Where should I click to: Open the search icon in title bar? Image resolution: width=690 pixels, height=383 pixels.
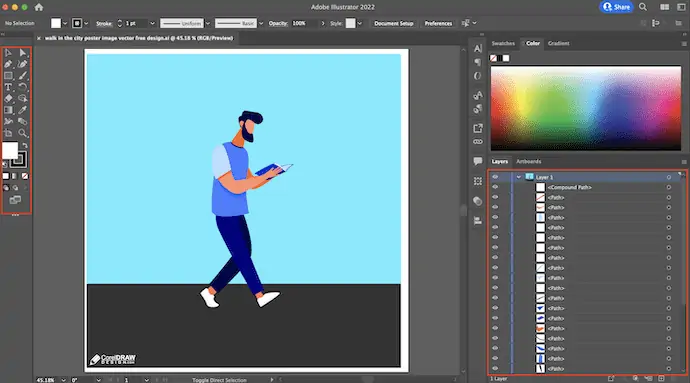643,7
